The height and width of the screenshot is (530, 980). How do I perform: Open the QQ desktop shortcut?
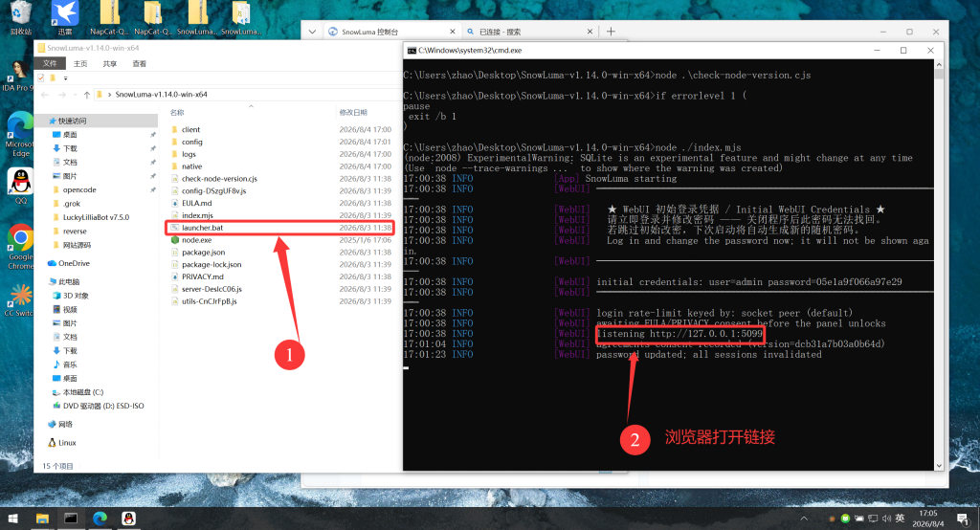tap(21, 187)
